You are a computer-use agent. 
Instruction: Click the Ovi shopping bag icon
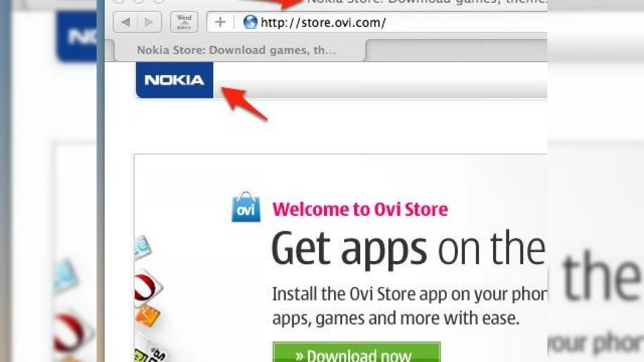click(246, 207)
